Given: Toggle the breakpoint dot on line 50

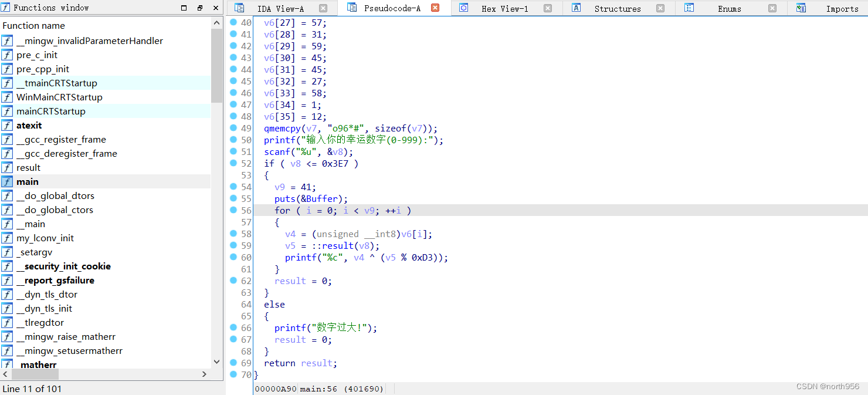Looking at the screenshot, I should [234, 140].
